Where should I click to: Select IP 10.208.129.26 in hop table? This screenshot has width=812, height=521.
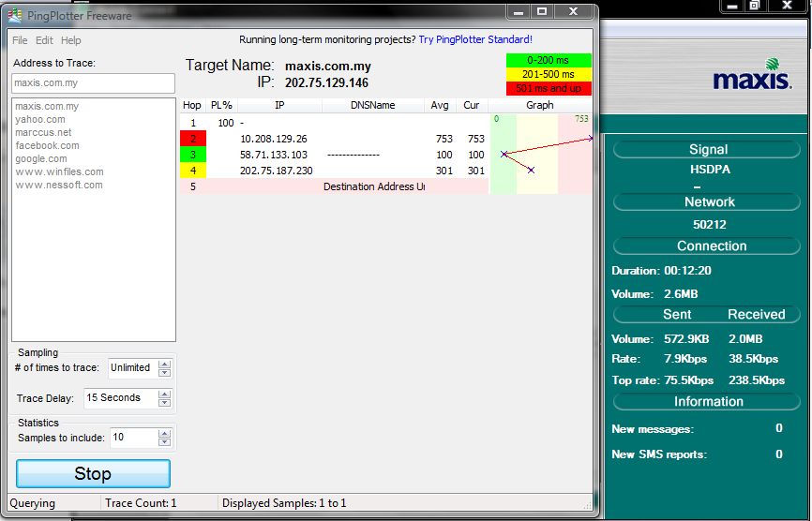274,139
